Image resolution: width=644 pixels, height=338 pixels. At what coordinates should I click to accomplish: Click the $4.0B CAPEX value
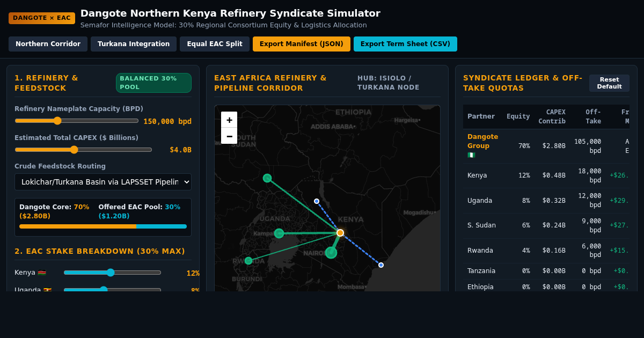point(180,150)
